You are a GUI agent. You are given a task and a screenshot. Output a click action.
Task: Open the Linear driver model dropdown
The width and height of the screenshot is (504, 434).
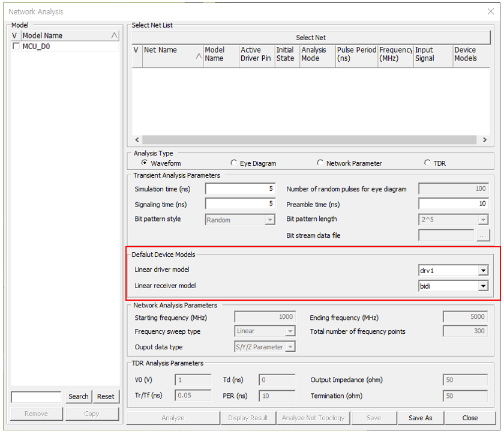click(x=483, y=271)
